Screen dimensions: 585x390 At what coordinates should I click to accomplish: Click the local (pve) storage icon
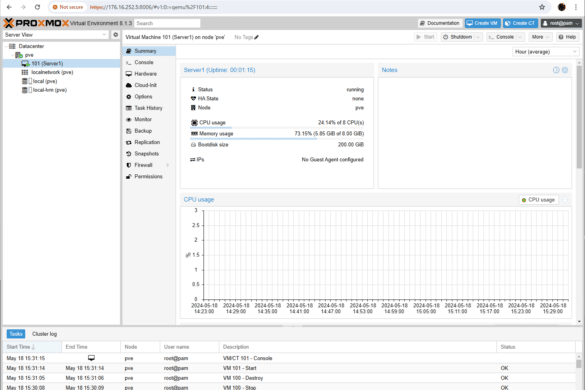tap(25, 81)
